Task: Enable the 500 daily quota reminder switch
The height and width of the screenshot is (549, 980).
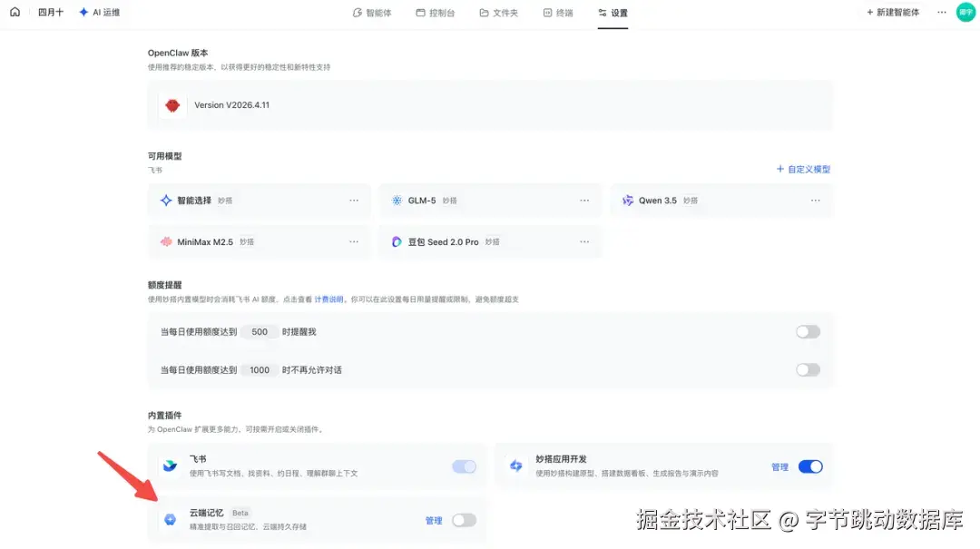Action: click(x=808, y=331)
